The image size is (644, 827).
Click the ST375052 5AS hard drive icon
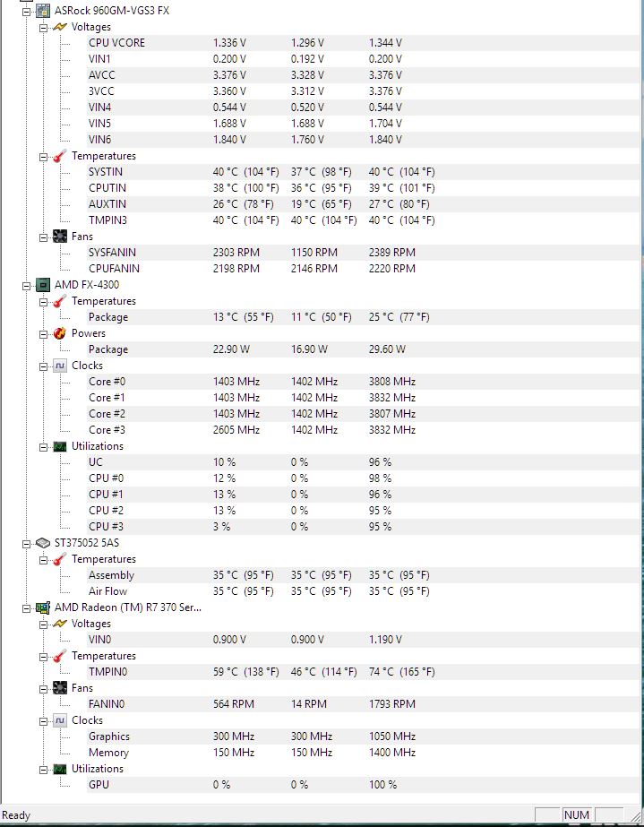[43, 543]
